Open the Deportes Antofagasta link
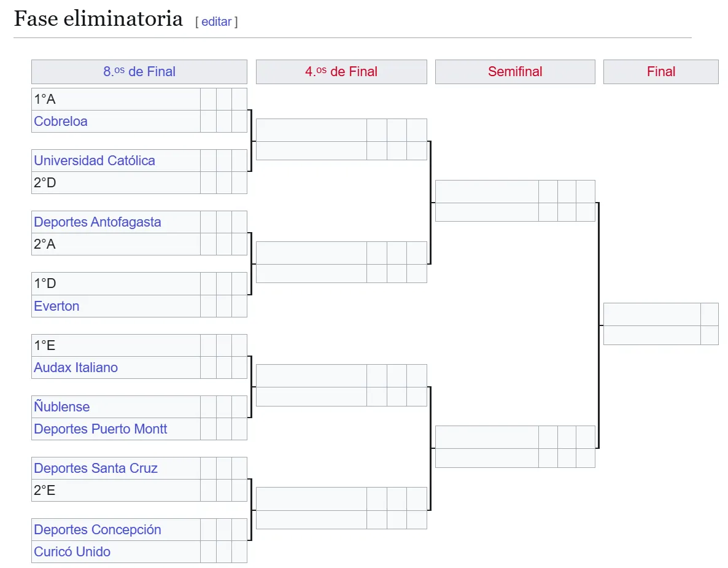Image resolution: width=728 pixels, height=568 pixels. pos(98,222)
